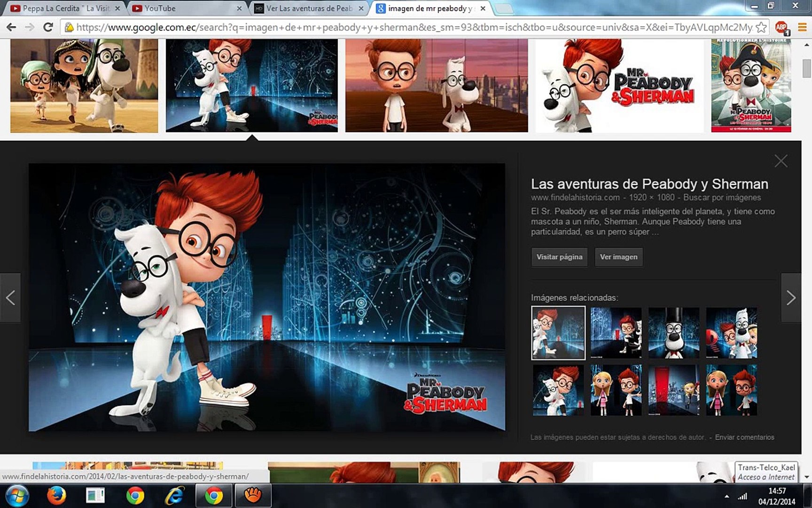Close the image preview panel with X
Viewport: 812px width, 508px height.
[781, 161]
